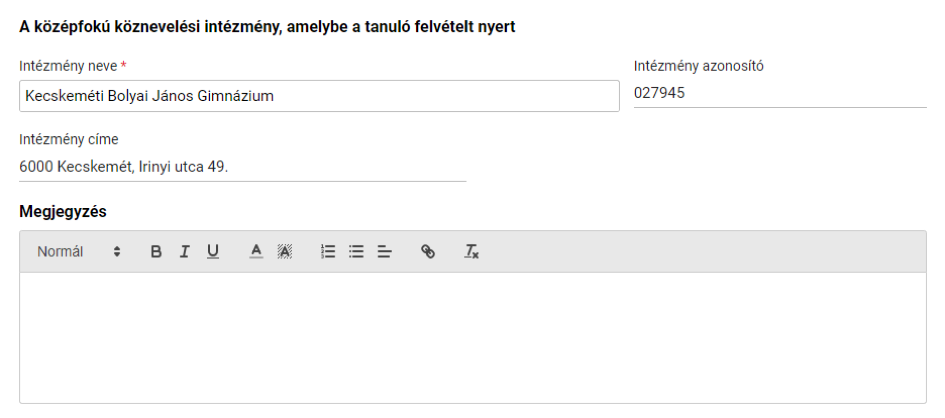
Task: Click the Intézmény azonosító label
Action: (699, 66)
